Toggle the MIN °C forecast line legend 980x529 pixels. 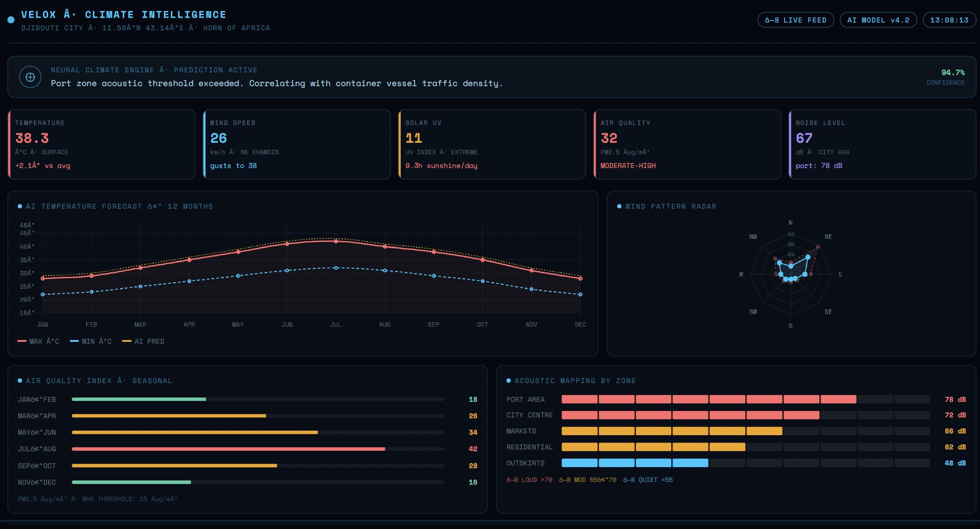click(92, 341)
